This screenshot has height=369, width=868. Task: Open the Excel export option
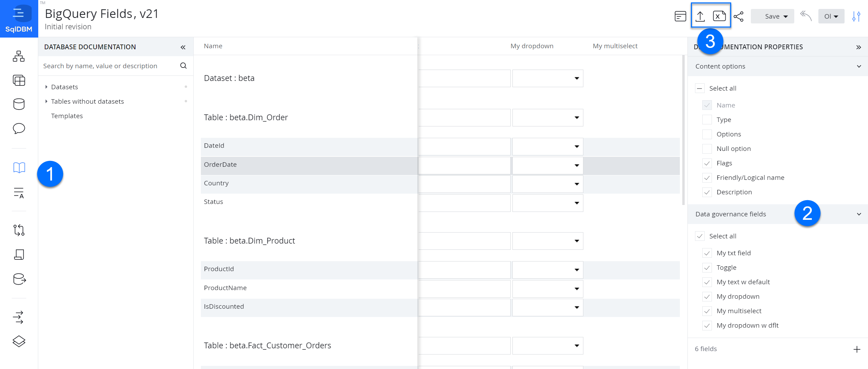pos(719,16)
